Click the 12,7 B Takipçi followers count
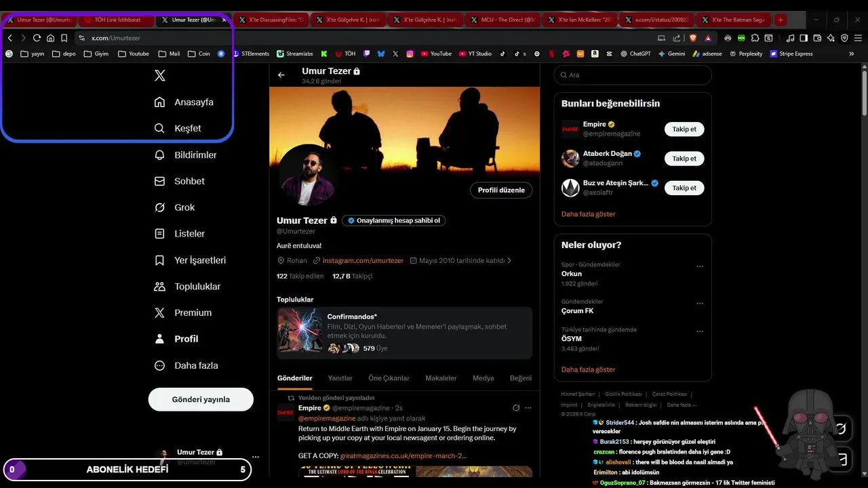Screen dimensions: 868x488 (353, 276)
